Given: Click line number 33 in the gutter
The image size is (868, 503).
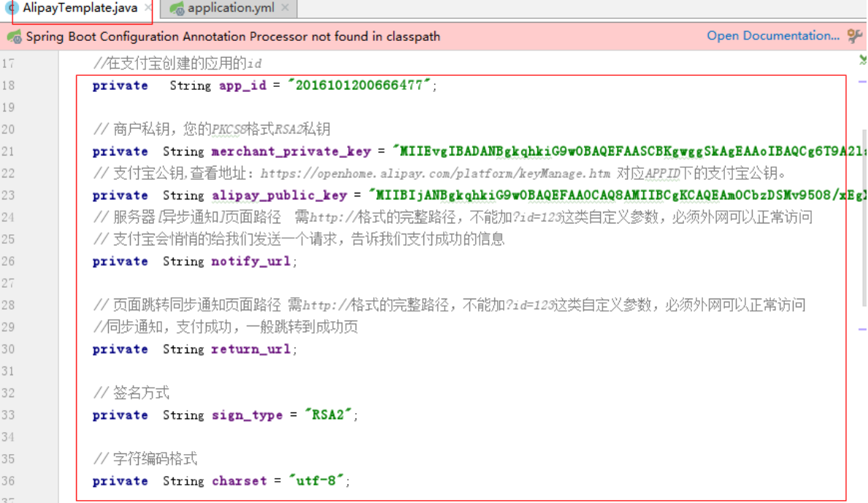Looking at the screenshot, I should pyautogui.click(x=8, y=415).
